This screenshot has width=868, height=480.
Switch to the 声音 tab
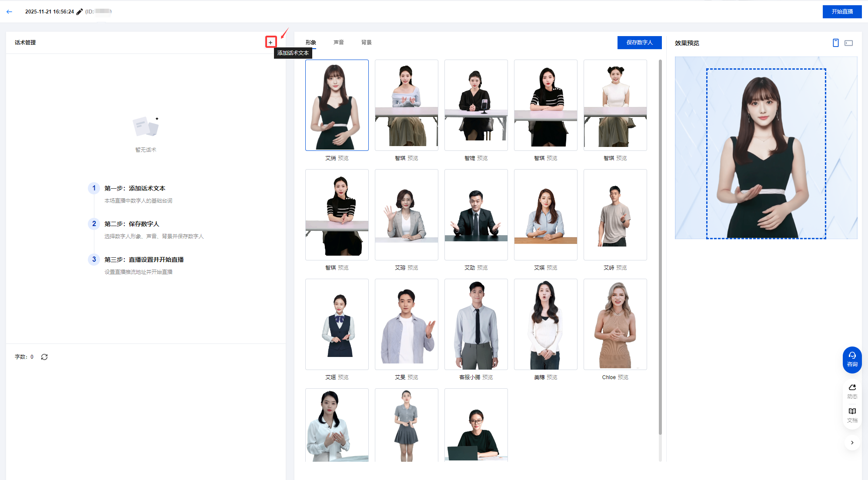click(x=338, y=42)
